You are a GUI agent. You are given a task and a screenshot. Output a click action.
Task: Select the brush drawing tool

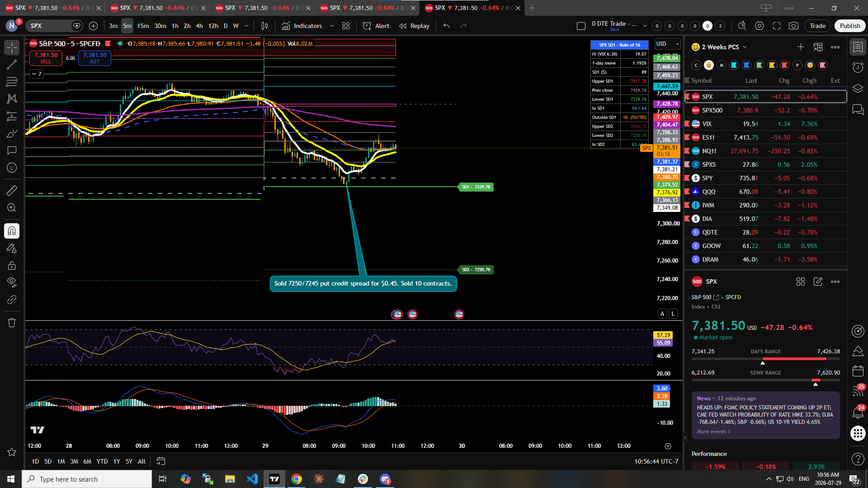[12, 133]
